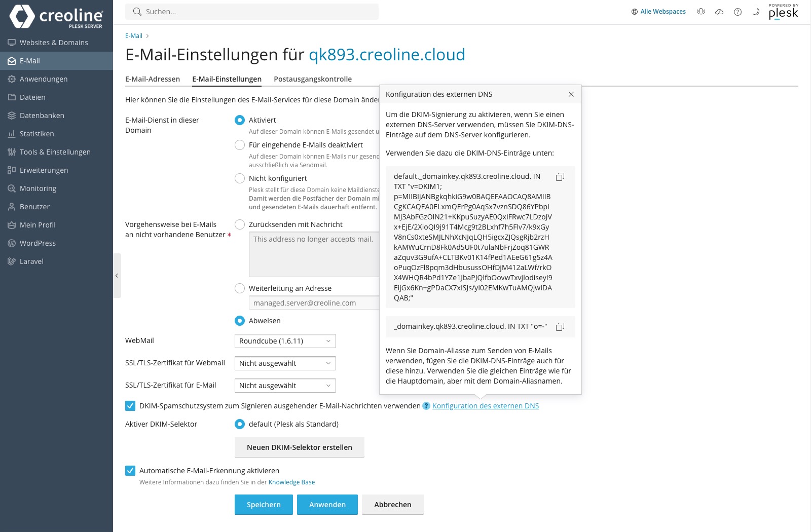This screenshot has height=532, width=811.
Task: Click the Benutzer person icon
Action: pos(12,207)
